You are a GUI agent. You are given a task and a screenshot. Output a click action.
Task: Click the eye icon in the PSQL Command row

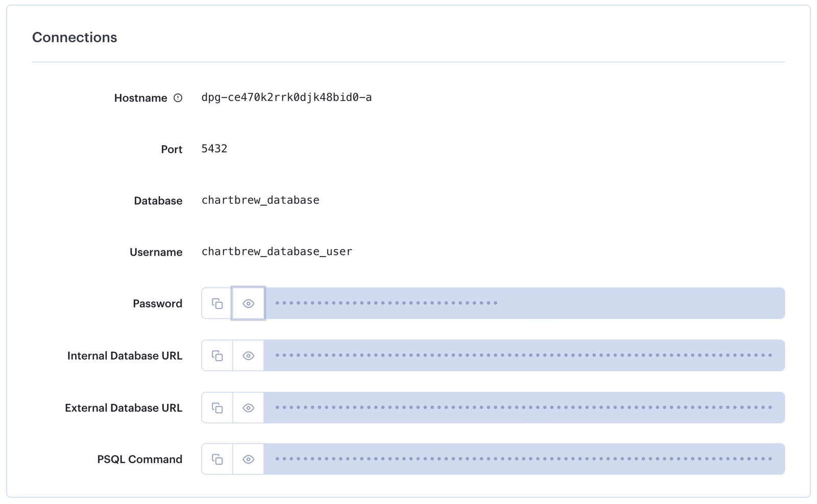[x=248, y=459]
